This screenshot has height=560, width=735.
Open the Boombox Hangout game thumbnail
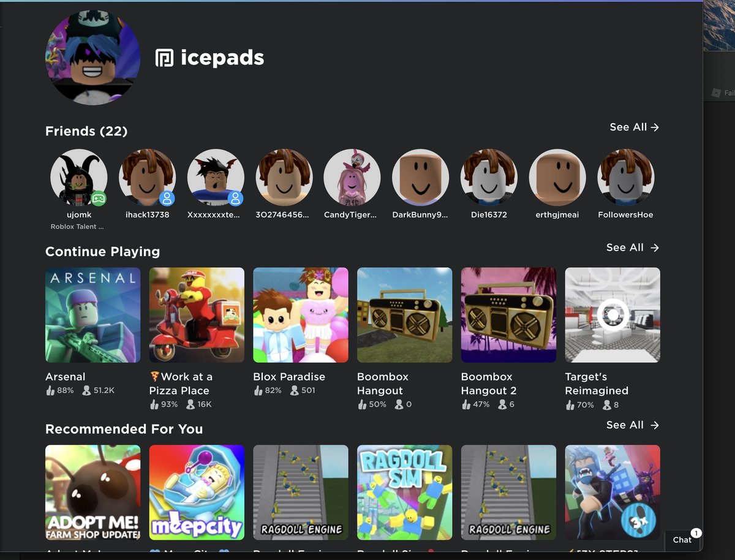(x=405, y=315)
